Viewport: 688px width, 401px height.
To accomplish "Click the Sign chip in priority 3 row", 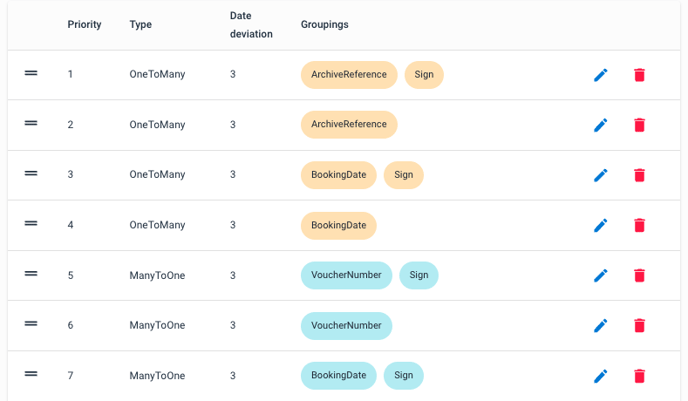I will [403, 175].
